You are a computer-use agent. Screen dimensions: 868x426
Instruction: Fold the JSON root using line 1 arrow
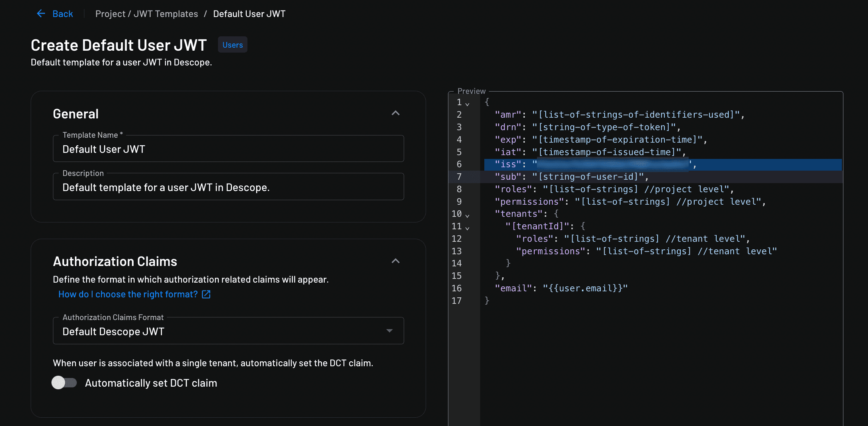(x=468, y=103)
